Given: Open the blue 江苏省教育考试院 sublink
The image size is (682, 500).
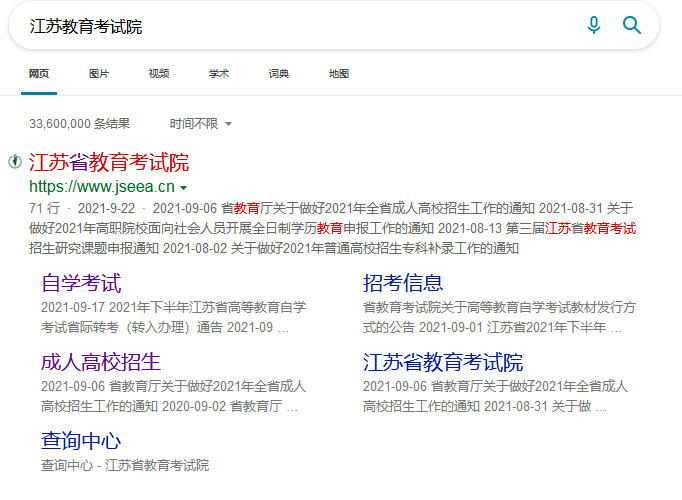Looking at the screenshot, I should pos(443,362).
